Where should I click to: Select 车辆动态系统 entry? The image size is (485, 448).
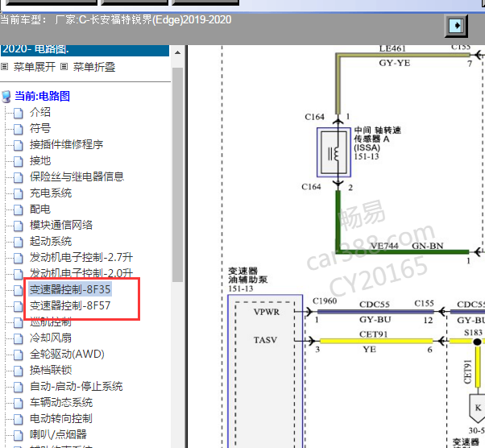(61, 403)
